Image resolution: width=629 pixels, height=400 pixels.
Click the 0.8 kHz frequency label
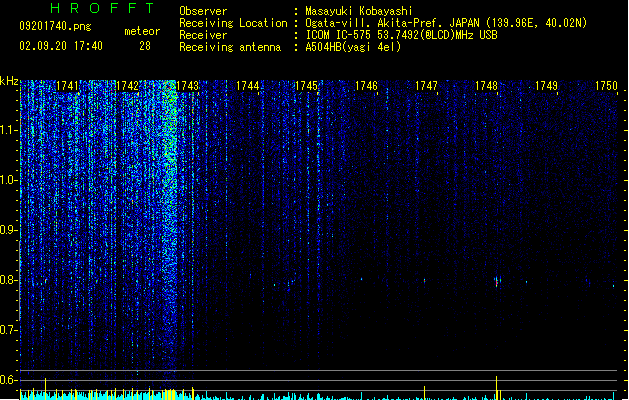8,280
